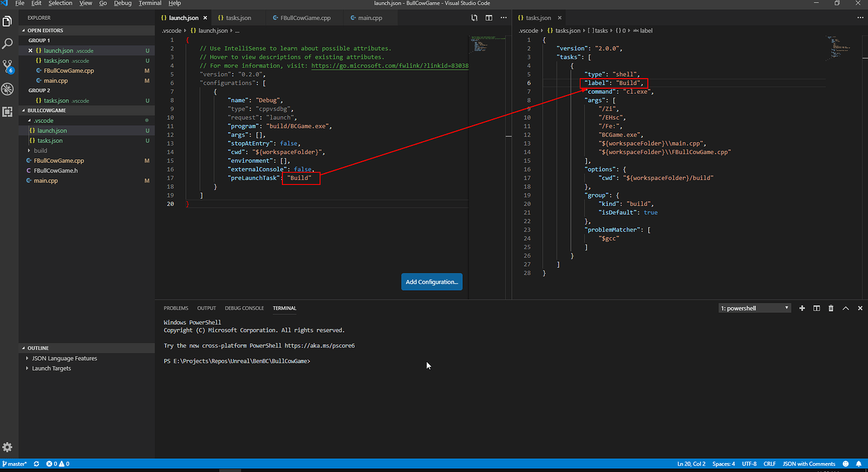Open the Debug menu in the menu bar
This screenshot has width=868, height=472.
[x=123, y=3]
